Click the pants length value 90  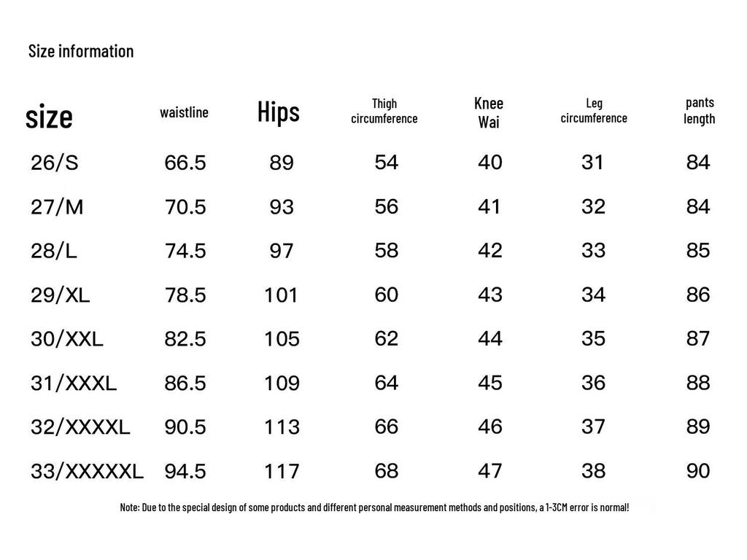coord(698,471)
